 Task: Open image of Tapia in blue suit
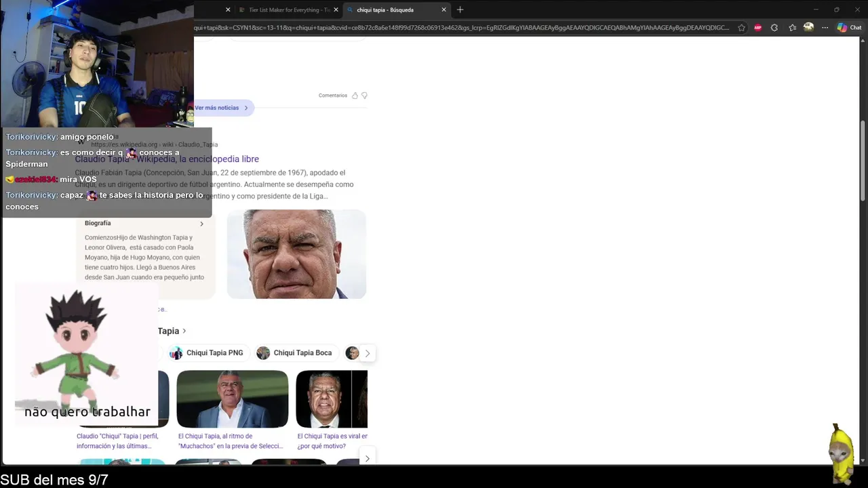tap(233, 399)
